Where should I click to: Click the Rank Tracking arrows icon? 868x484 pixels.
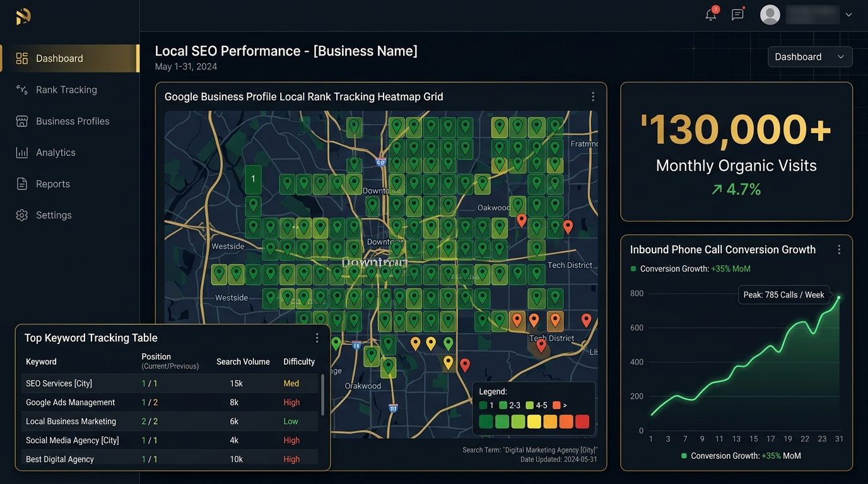pyautogui.click(x=22, y=89)
